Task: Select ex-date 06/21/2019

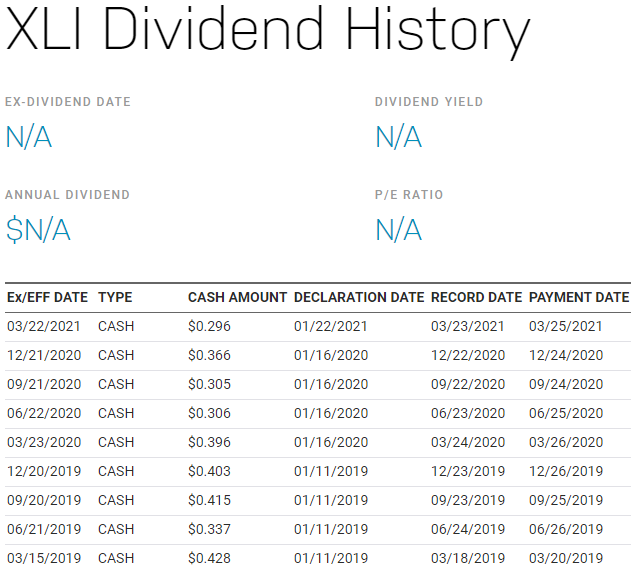Action: click(44, 529)
